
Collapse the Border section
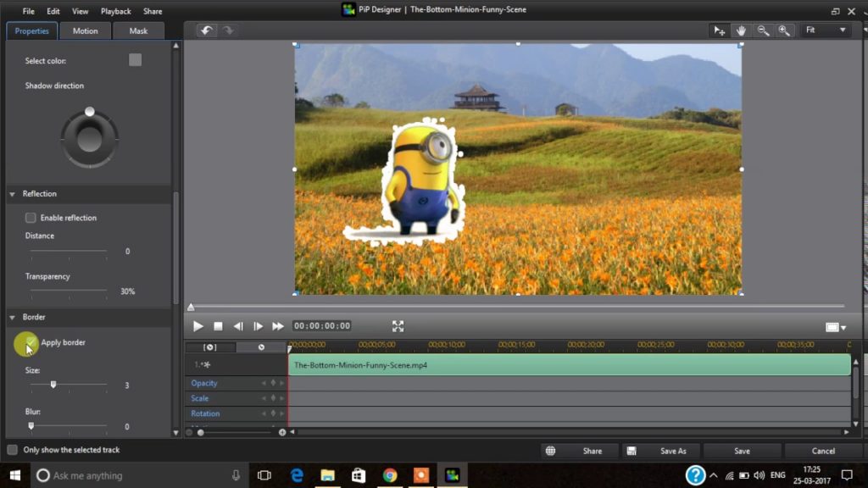12,318
